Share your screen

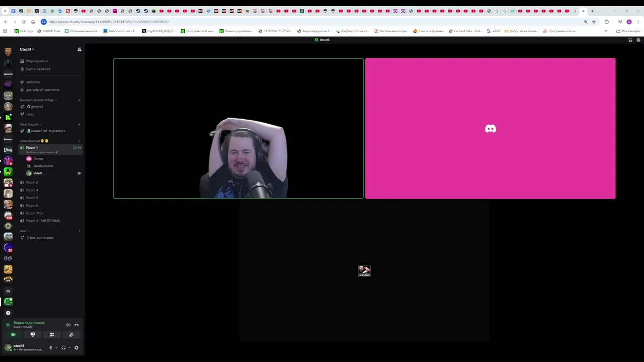coord(33,335)
